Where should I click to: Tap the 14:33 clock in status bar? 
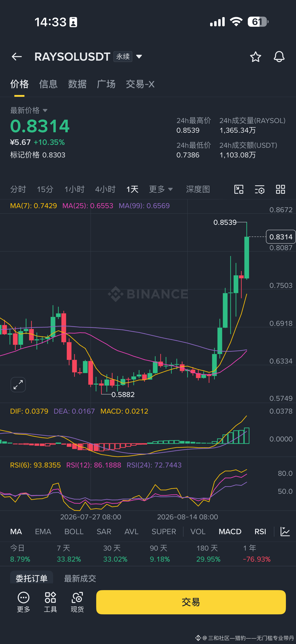pyautogui.click(x=50, y=22)
